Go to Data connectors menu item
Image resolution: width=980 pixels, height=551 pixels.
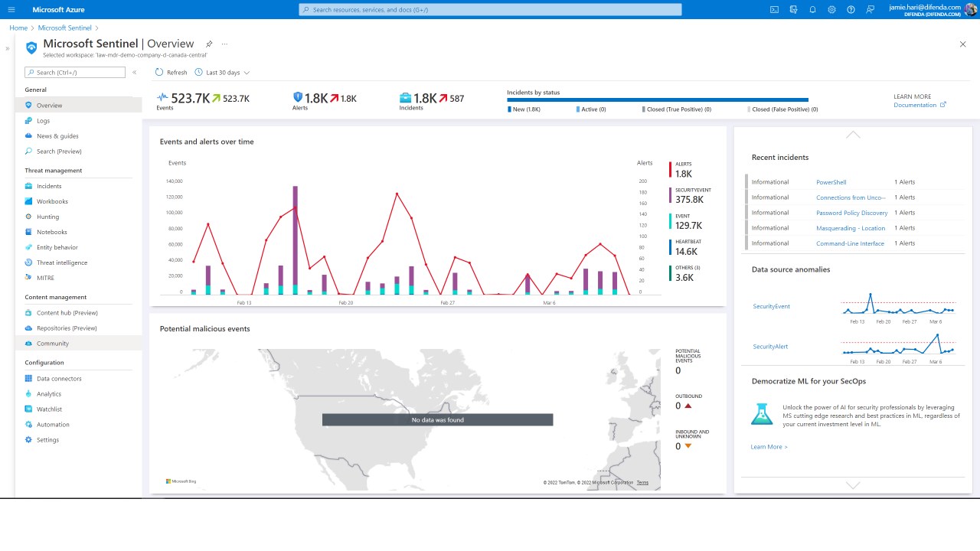click(59, 378)
